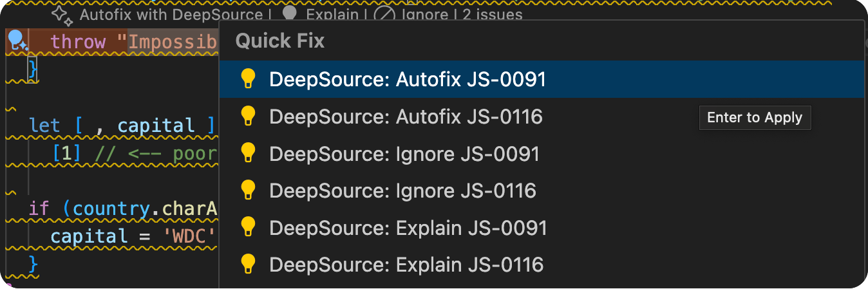Click lightbulb icon beside Explain JS-0091
Screen dimensions: 868x289
coord(248,227)
